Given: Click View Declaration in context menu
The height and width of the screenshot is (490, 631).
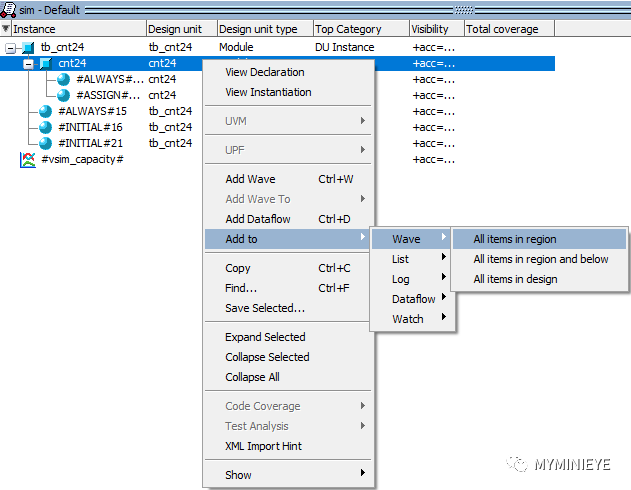Looking at the screenshot, I should (265, 72).
